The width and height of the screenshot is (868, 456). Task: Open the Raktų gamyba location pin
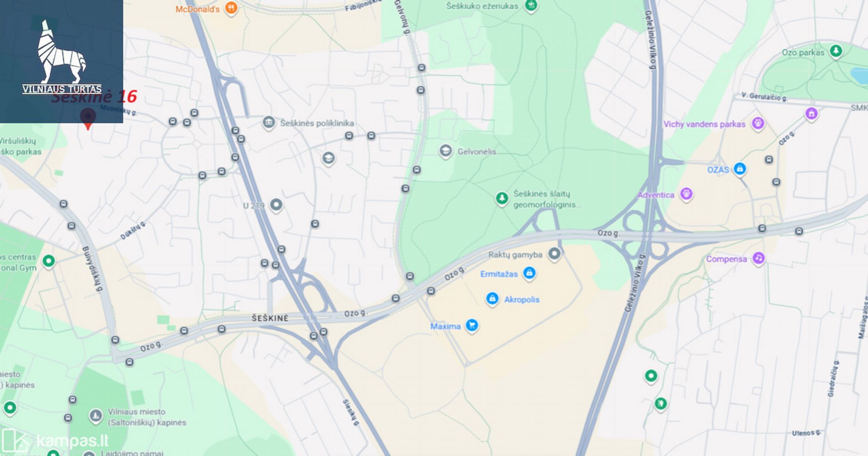tap(554, 254)
